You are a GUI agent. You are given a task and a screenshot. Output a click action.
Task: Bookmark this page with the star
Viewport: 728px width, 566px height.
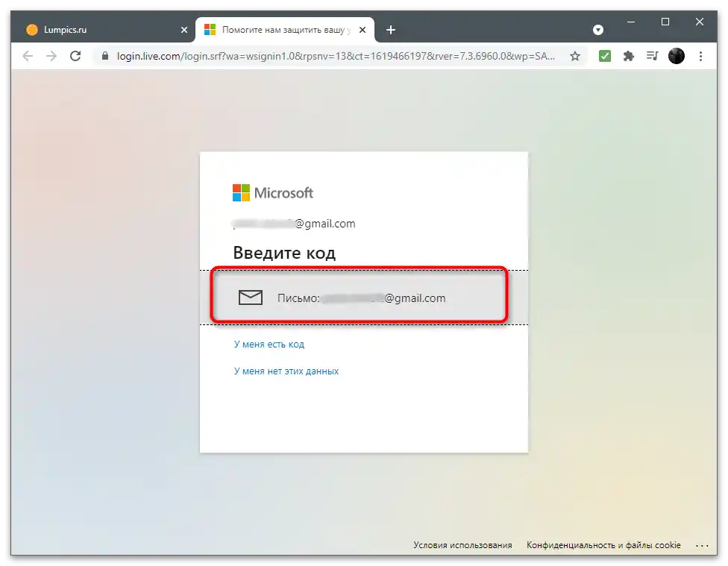click(575, 56)
